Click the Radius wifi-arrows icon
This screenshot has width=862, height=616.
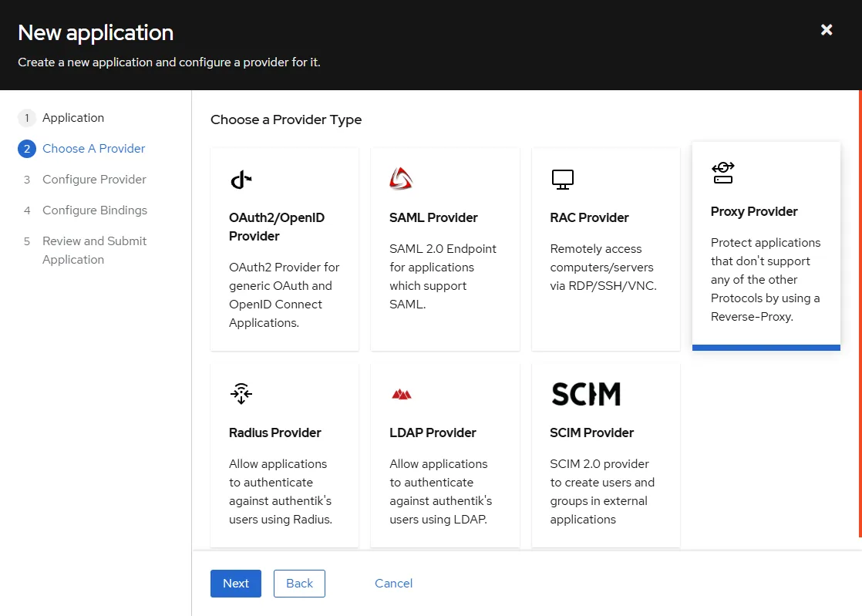tap(241, 394)
